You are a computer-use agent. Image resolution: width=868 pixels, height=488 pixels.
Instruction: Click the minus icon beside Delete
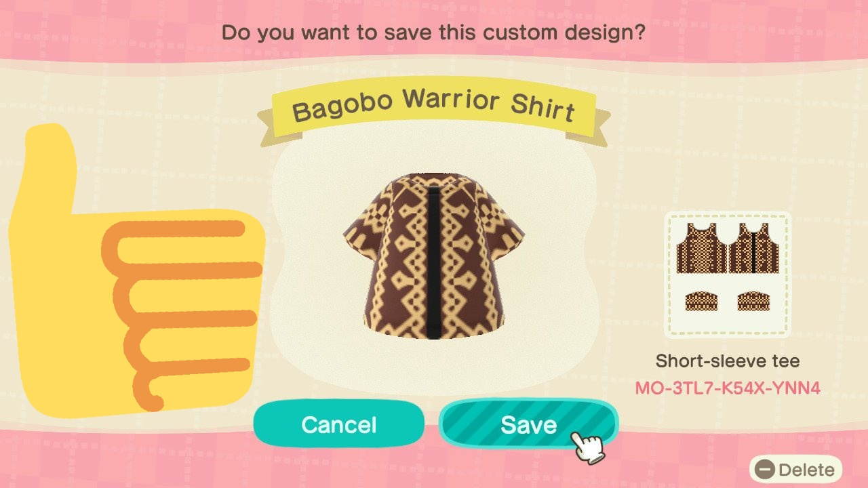click(x=765, y=470)
